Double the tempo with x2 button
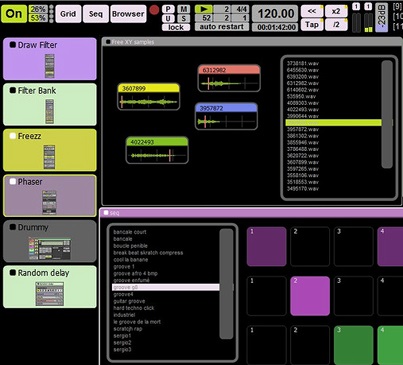 pyautogui.click(x=336, y=11)
